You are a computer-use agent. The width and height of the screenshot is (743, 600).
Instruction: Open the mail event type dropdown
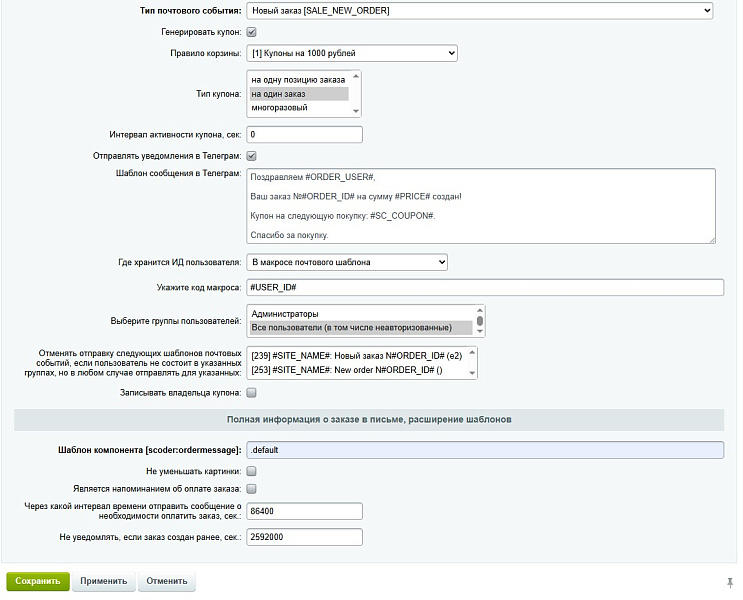(x=480, y=10)
